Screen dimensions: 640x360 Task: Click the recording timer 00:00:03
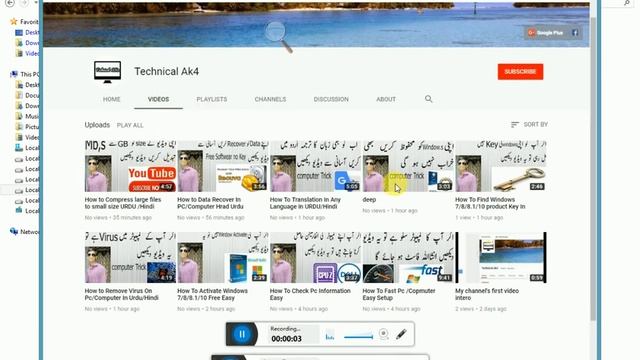coord(287,339)
